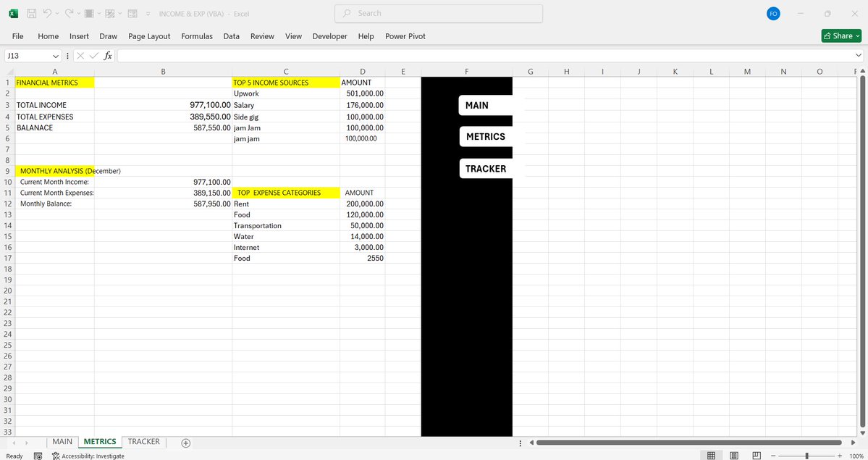Open the Help ribbon tab
This screenshot has height=460, width=868.
coord(366,36)
